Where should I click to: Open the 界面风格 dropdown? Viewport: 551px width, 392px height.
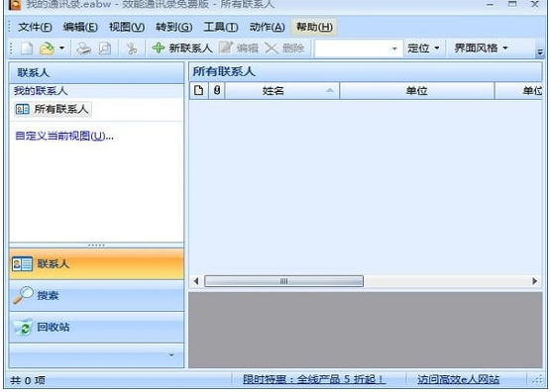481,48
